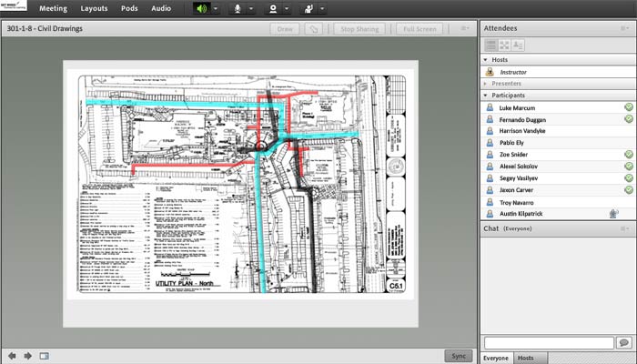
Task: Open the microphone options dropdown arrow
Action: tap(252, 9)
